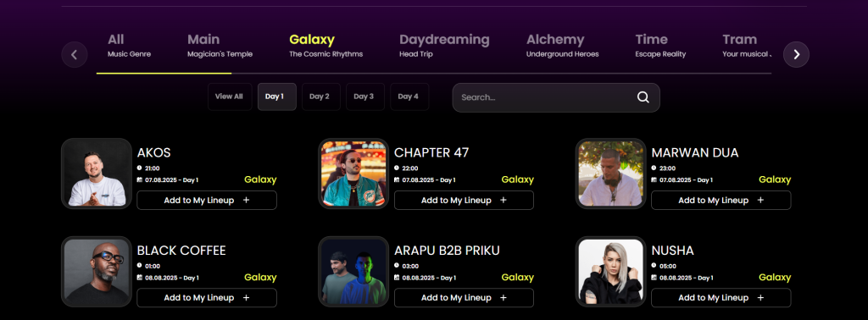Open the MARWAN DUA artist photo
This screenshot has width=868, height=320.
[611, 174]
